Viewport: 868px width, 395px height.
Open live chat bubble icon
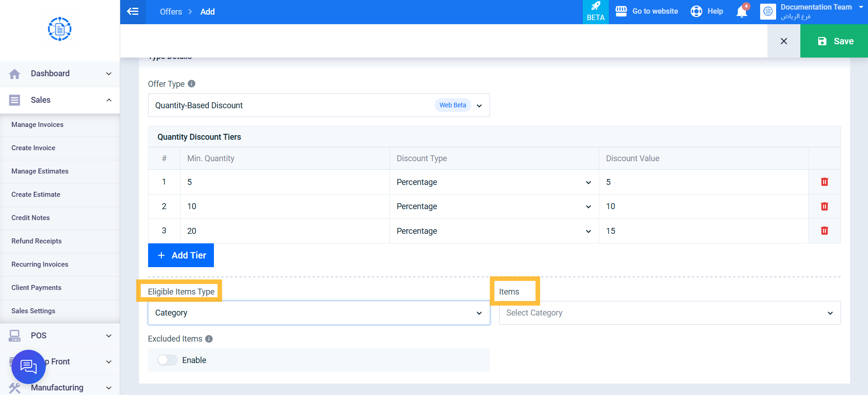28,367
